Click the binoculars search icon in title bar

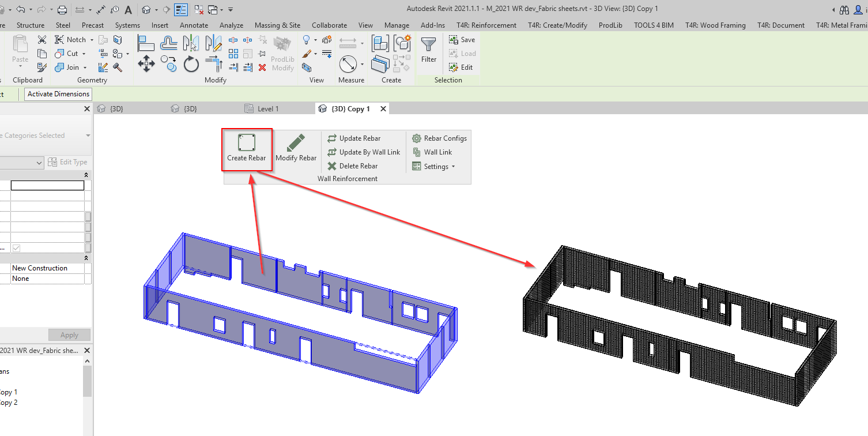[844, 10]
